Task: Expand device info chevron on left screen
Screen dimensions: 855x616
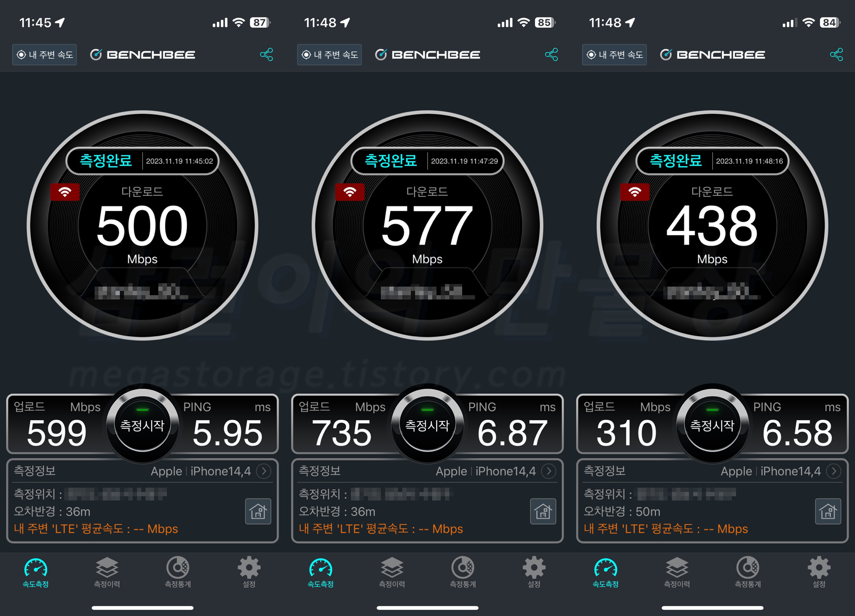Action: coord(264,471)
